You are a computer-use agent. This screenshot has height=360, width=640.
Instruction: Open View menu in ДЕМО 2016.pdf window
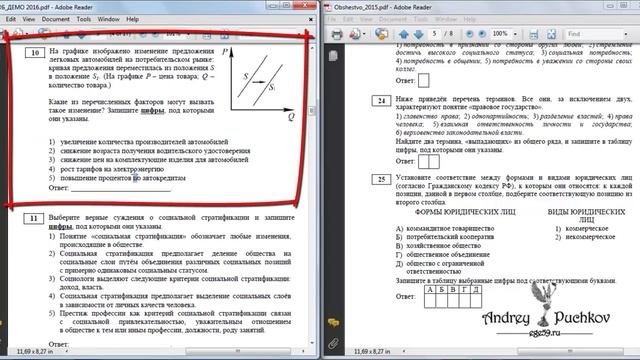[x=29, y=19]
